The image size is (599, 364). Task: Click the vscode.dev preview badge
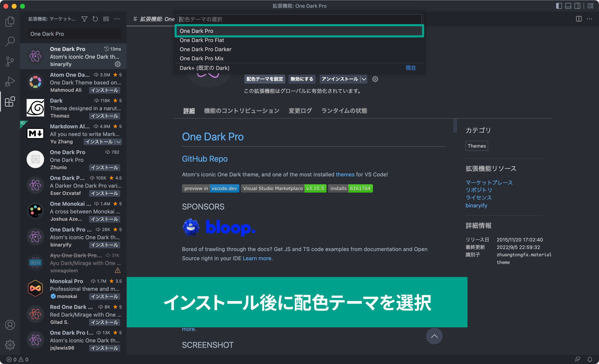tap(210, 188)
